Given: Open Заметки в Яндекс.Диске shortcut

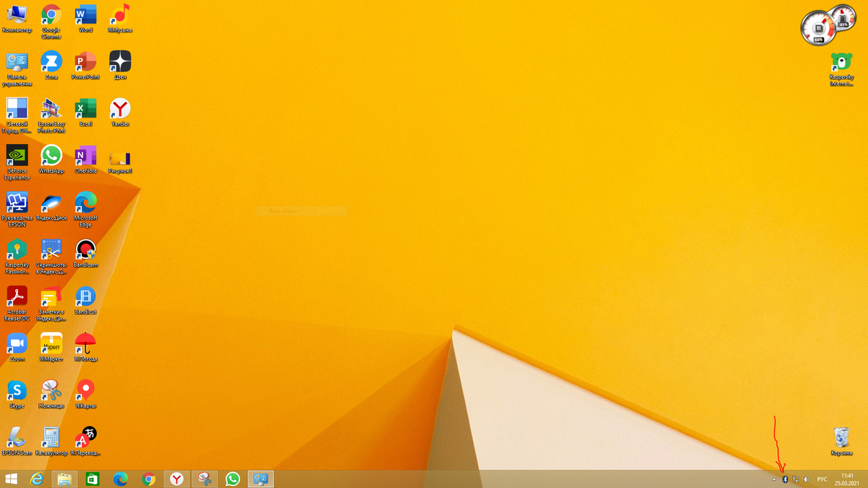Looking at the screenshot, I should 51,304.
